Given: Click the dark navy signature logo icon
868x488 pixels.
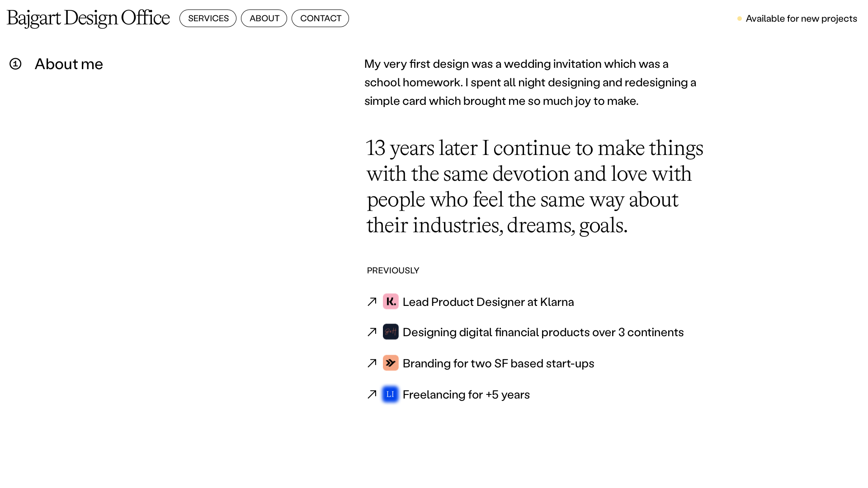Looking at the screenshot, I should (391, 332).
